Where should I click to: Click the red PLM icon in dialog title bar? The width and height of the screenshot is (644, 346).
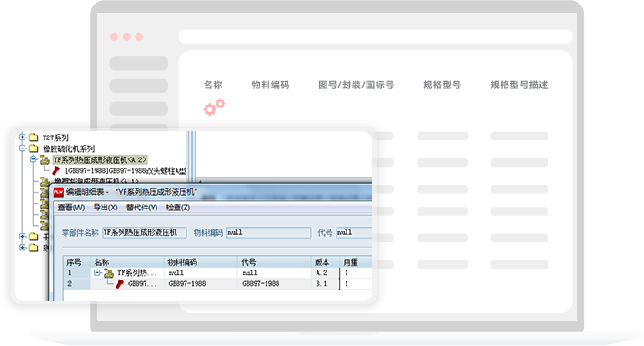coord(58,192)
